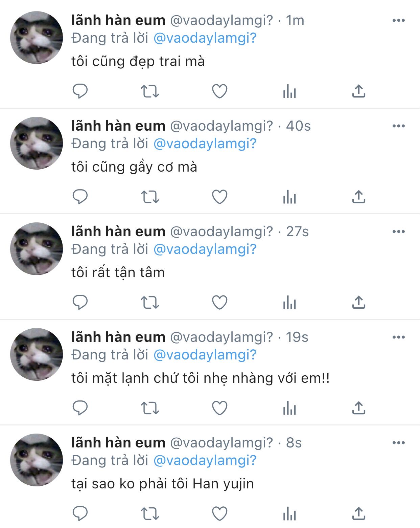The height and width of the screenshot is (528, 420).
Task: View analytics of the "tôi mặt lạnh" tweet
Action: (x=289, y=408)
